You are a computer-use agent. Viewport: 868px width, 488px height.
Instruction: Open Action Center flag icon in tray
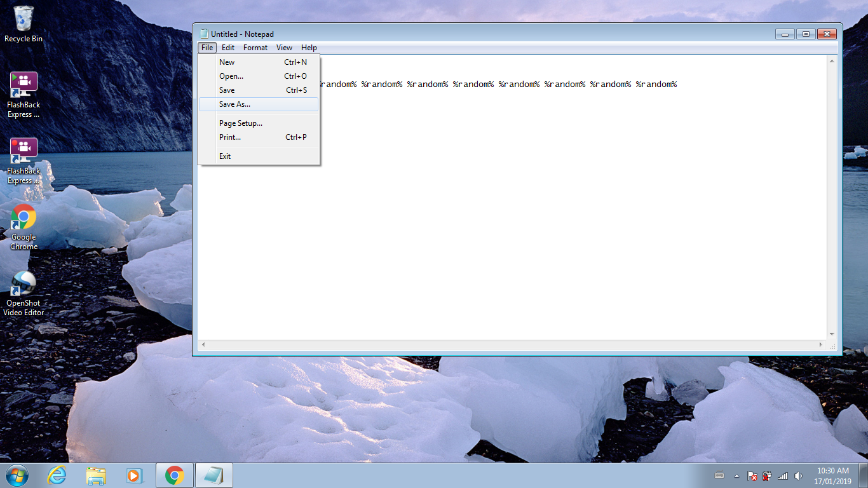pyautogui.click(x=752, y=475)
